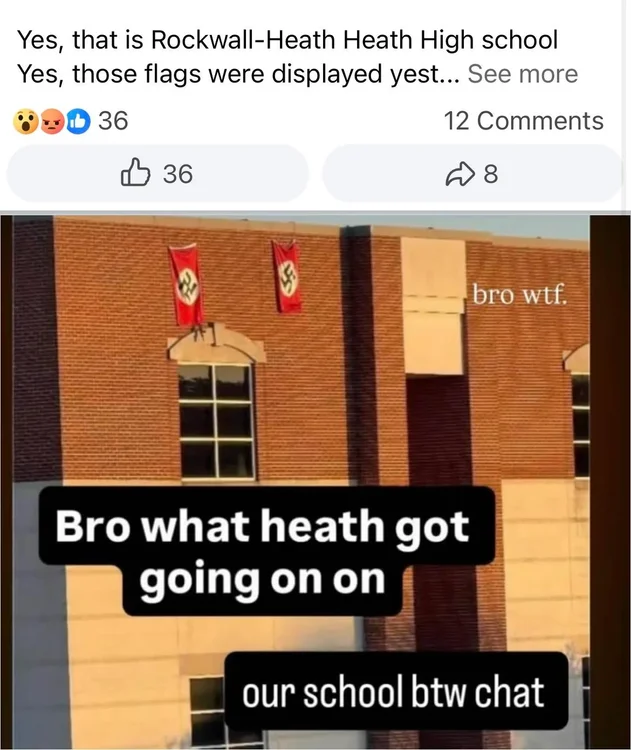Tap the share arrow icon
The image size is (631, 750).
click(459, 174)
